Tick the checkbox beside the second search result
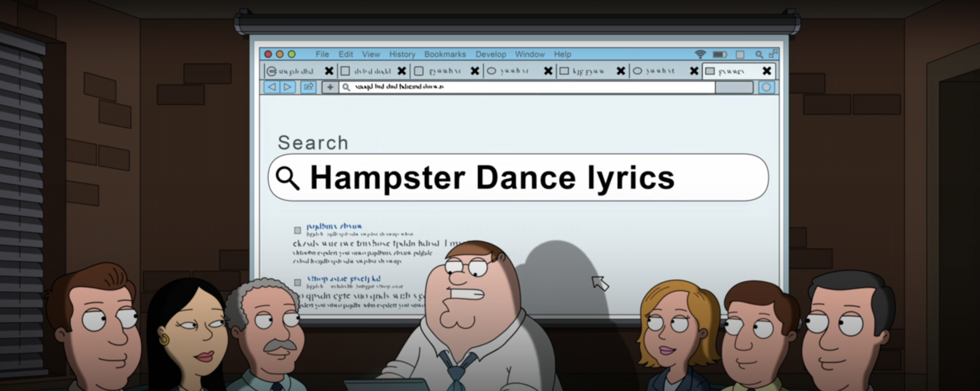Screen dimensions: 980x391 tap(297, 282)
